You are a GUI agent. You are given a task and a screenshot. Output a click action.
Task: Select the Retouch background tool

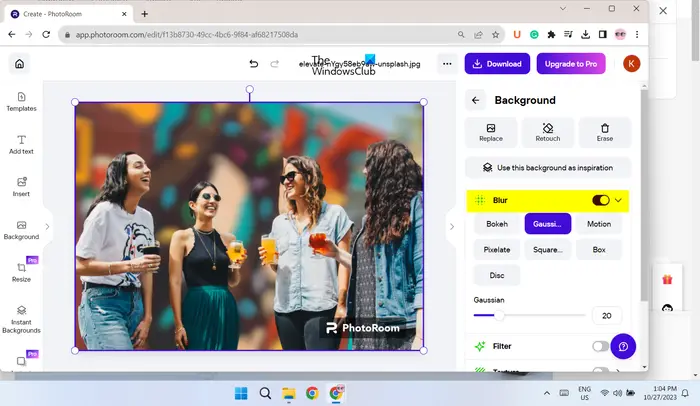click(548, 132)
